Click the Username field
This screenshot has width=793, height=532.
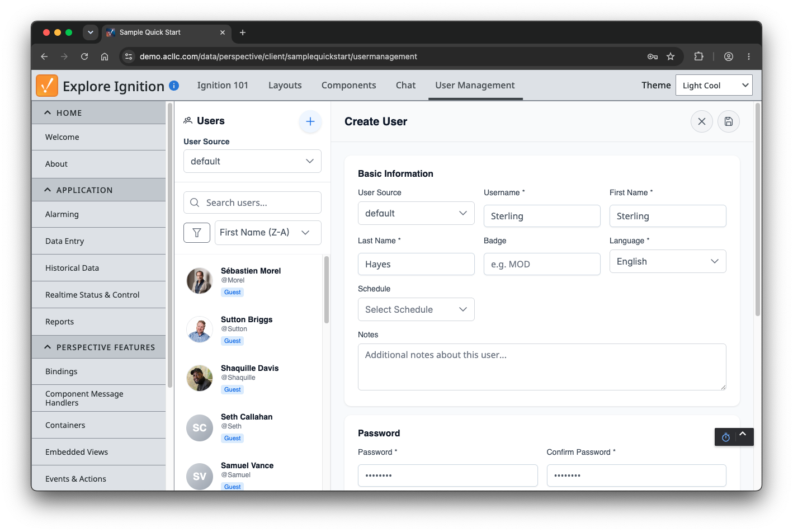[x=542, y=216]
